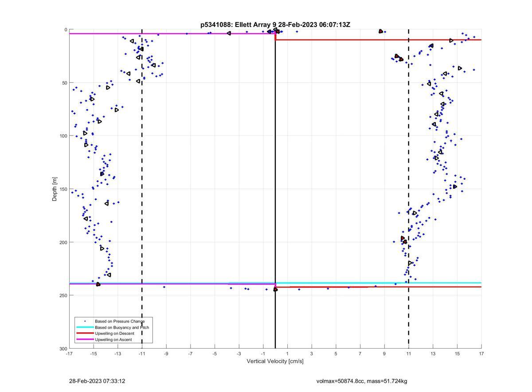Click x-axis tick label '-7'
The height and width of the screenshot is (392, 532).
(x=190, y=353)
